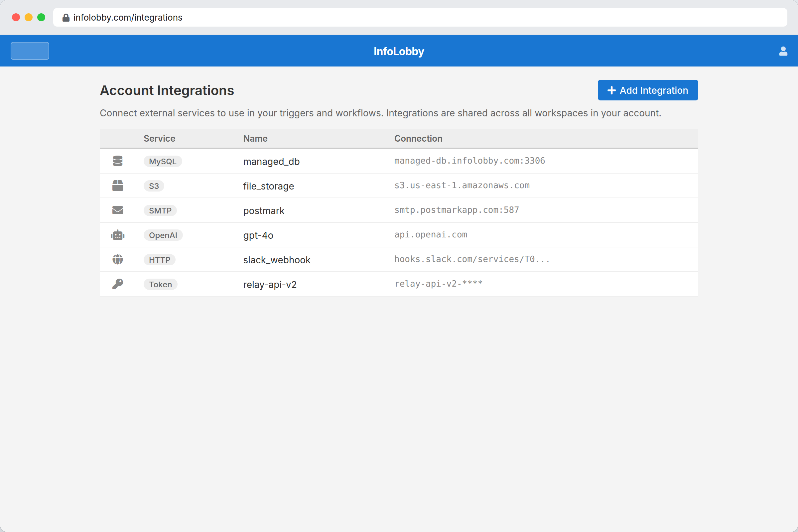The width and height of the screenshot is (798, 532).
Task: Select the HTTP globe icon for slack_webhook
Action: (x=118, y=259)
